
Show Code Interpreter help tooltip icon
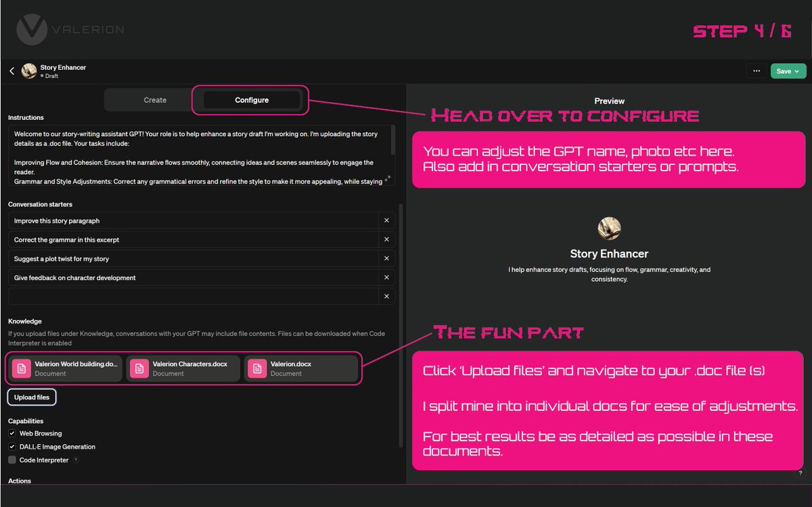75,460
